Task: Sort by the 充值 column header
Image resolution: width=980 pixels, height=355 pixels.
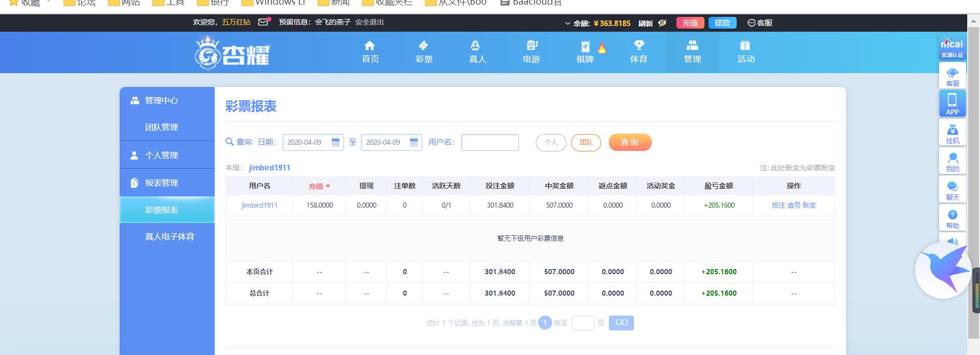Action: coord(319,186)
